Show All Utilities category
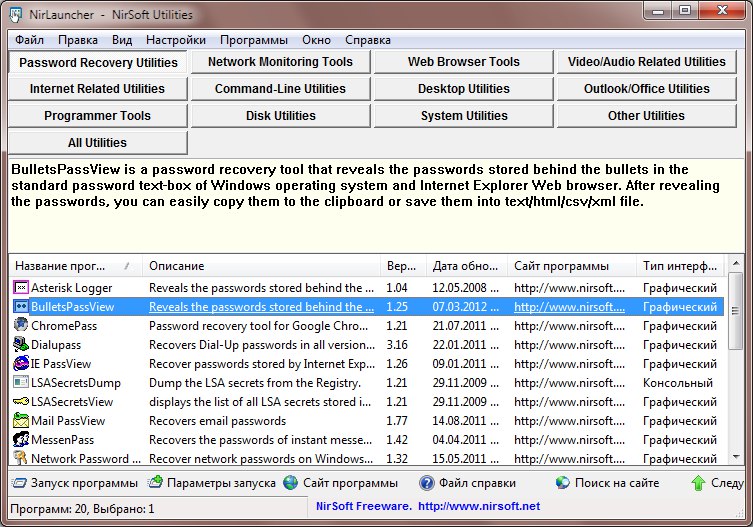This screenshot has height=527, width=753. click(97, 143)
